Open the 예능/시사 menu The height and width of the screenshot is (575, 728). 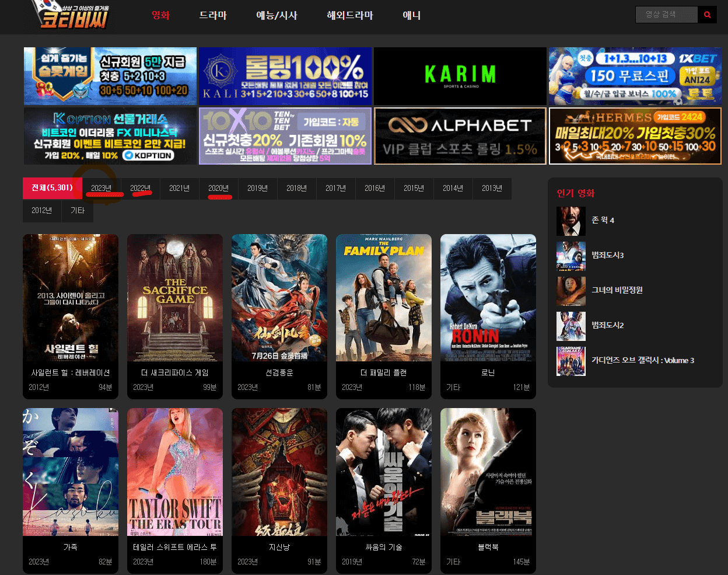pyautogui.click(x=277, y=15)
